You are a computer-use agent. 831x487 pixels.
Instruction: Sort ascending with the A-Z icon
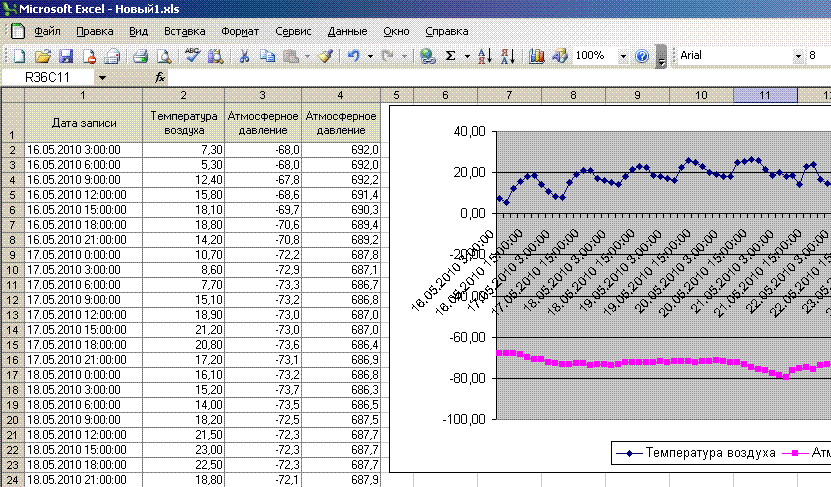tap(484, 56)
